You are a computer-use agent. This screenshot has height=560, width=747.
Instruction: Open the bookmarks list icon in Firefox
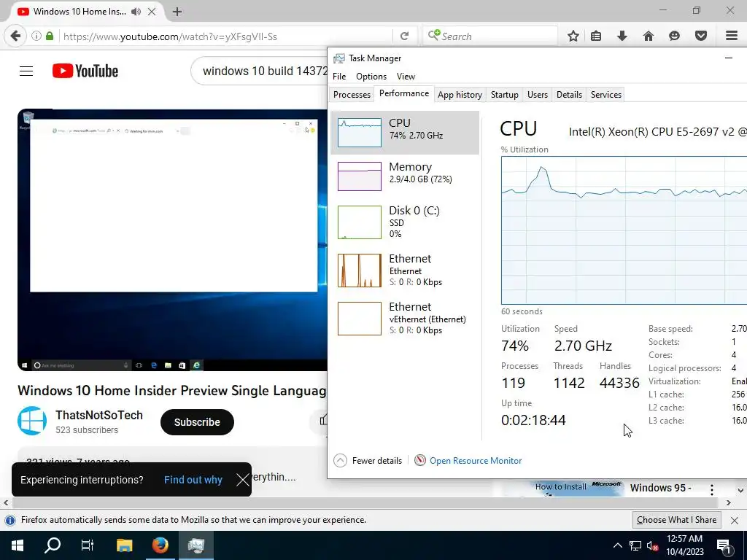[596, 36]
